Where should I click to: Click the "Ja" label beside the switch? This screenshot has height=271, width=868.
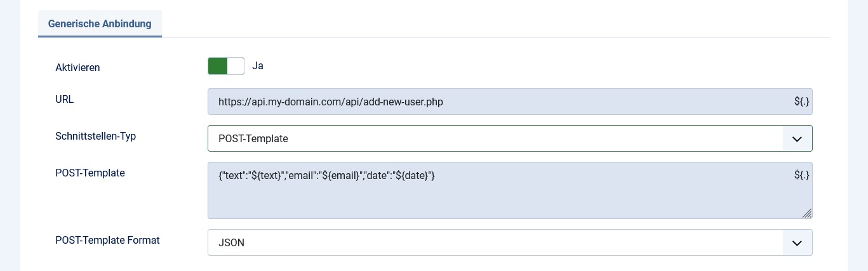pos(258,65)
